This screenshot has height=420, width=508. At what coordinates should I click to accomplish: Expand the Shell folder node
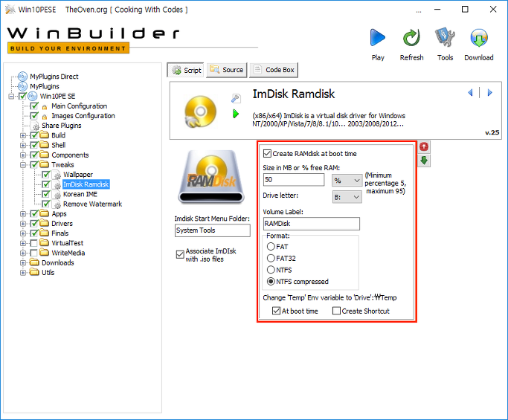click(23, 146)
